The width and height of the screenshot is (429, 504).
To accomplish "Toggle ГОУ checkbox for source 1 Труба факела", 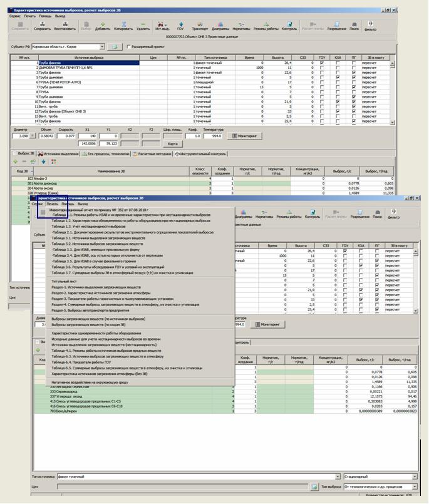I will 322,63.
